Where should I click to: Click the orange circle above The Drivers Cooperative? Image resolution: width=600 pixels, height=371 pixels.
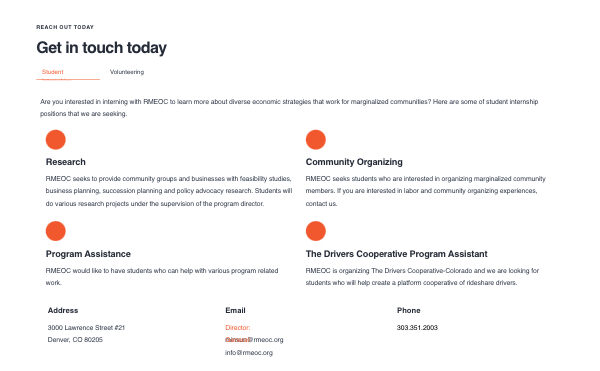point(316,231)
